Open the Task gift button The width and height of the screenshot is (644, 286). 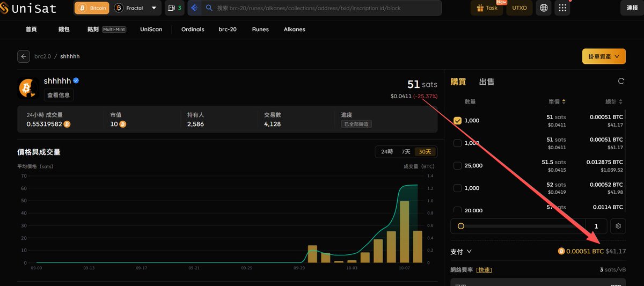point(487,8)
